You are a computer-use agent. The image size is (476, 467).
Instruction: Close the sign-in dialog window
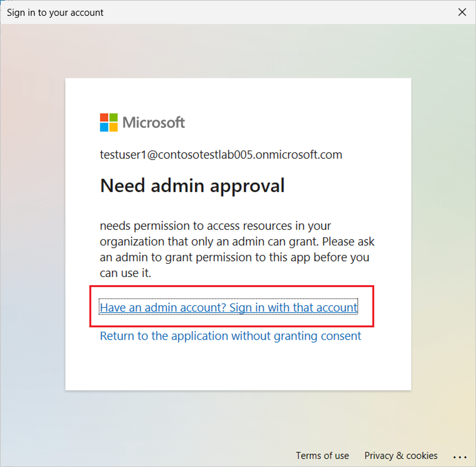(x=462, y=12)
